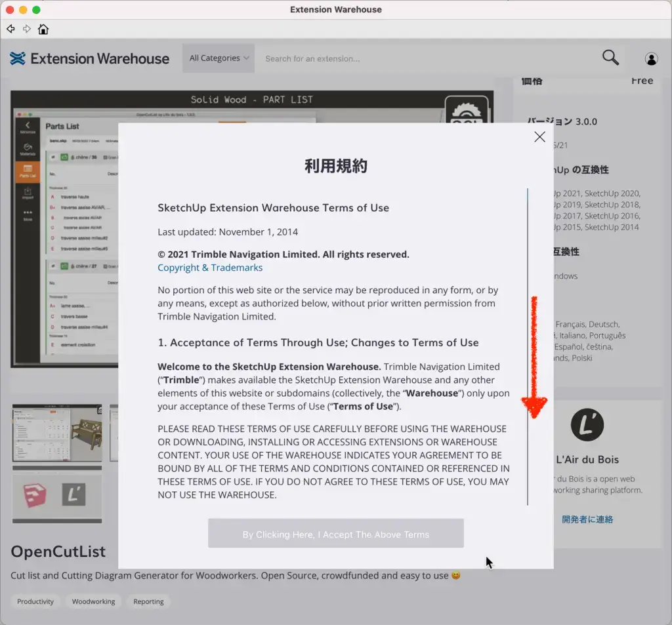
Task: Accept the terms with the Accept button
Action: pyautogui.click(x=336, y=534)
